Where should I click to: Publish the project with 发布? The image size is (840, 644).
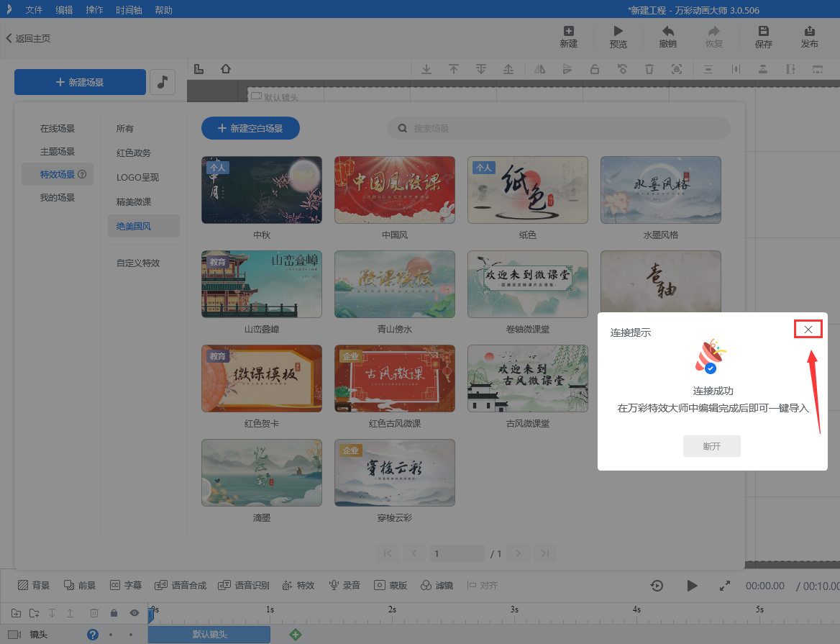pyautogui.click(x=810, y=37)
